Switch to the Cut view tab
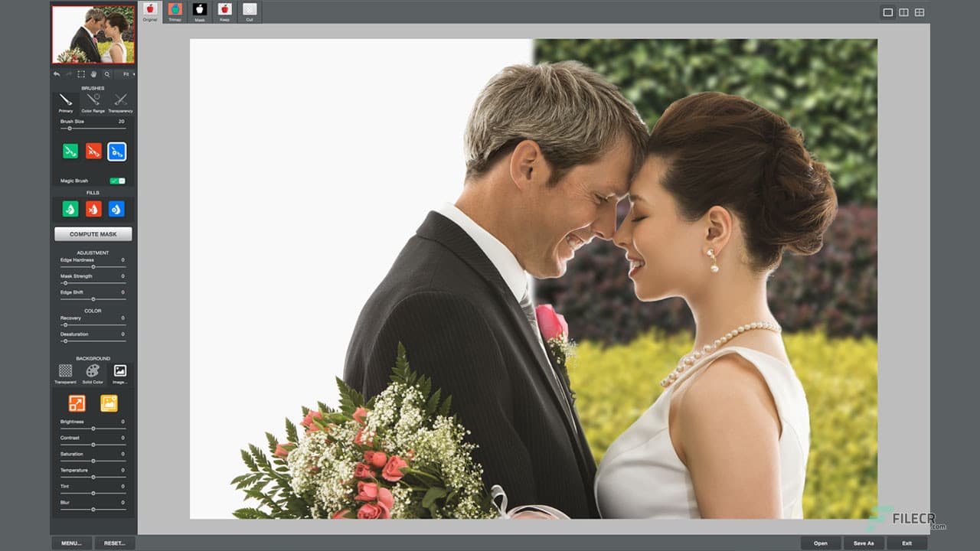980x551 pixels. (x=250, y=11)
